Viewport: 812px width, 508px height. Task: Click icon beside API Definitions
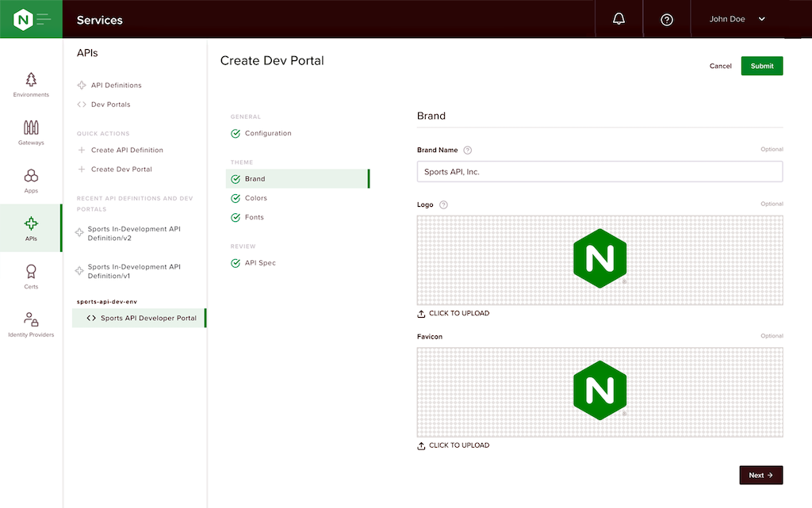pyautogui.click(x=82, y=86)
